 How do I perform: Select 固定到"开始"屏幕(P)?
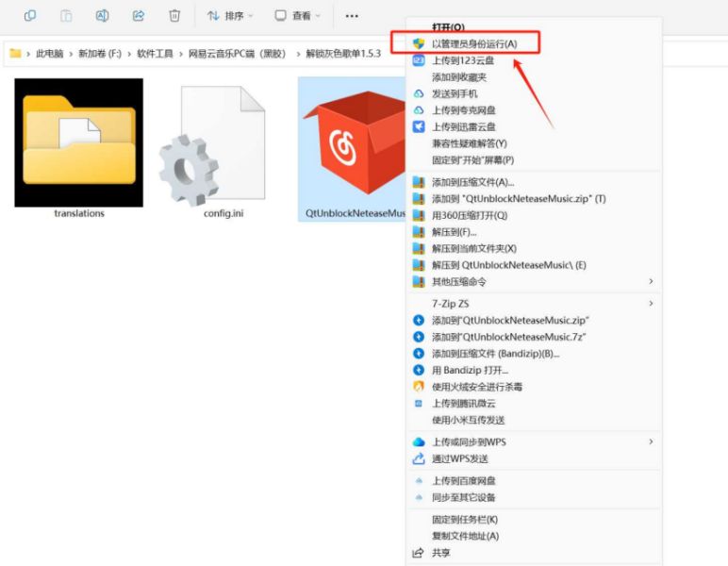(x=534, y=160)
